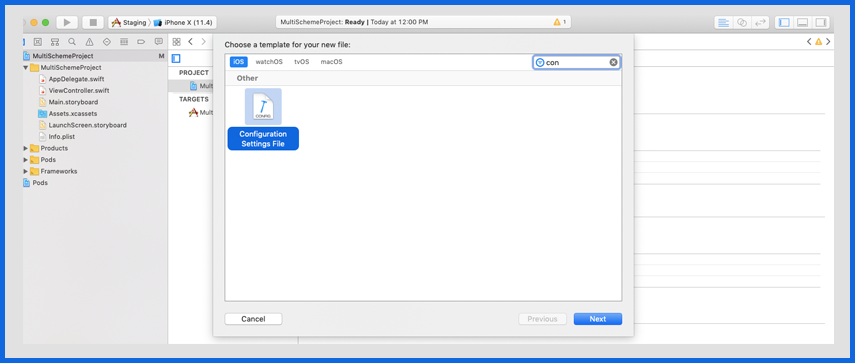
Task: Focus the template search field containing 'con'
Action: [x=577, y=62]
